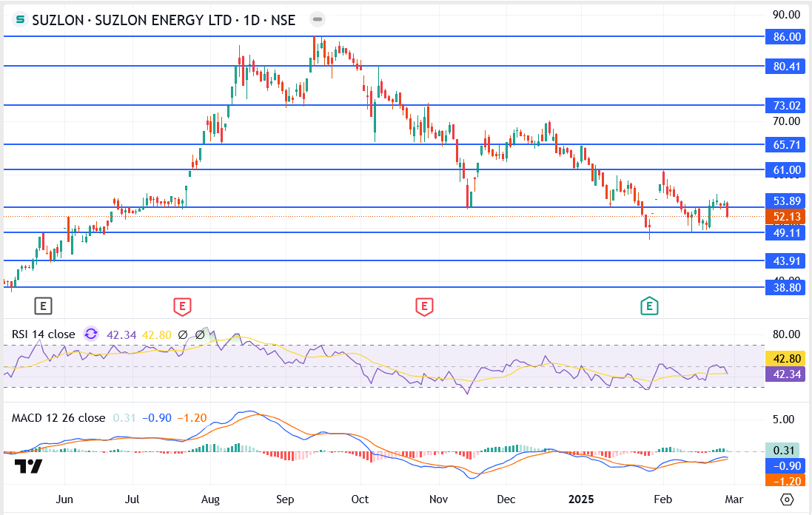
Task: Expand the RSI 14 close indicator row
Action: 45,334
